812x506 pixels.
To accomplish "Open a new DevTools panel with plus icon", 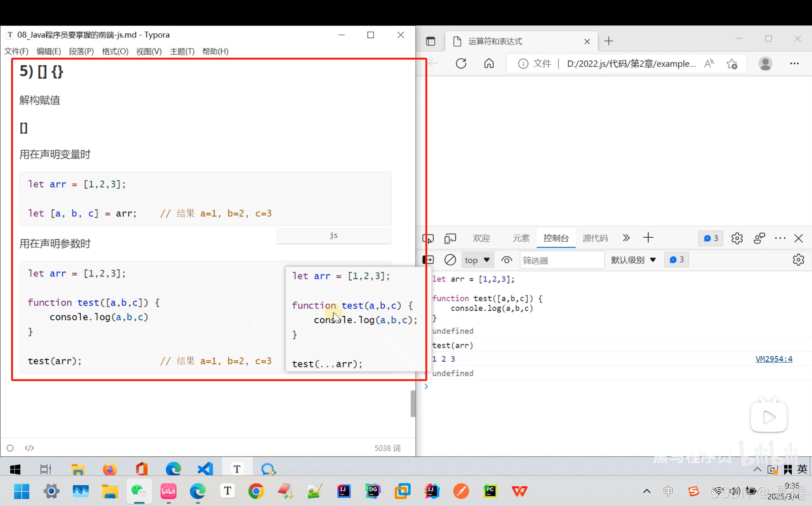I will click(649, 238).
